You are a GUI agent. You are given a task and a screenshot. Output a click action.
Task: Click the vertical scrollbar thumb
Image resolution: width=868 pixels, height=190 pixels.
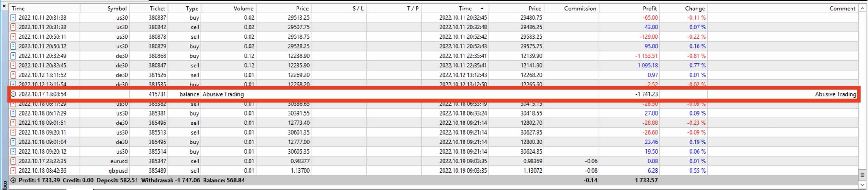(862, 175)
